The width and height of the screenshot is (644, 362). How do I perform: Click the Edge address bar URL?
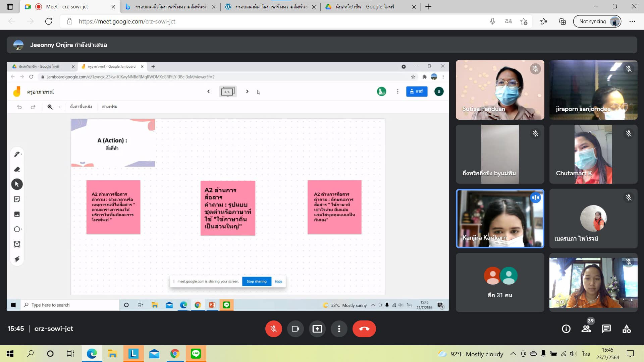tap(127, 21)
